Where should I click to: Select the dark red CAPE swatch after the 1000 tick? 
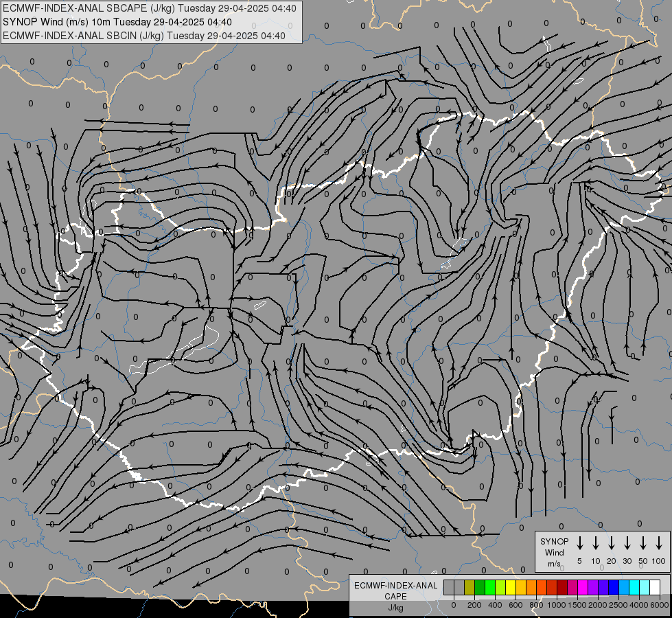pos(562,588)
